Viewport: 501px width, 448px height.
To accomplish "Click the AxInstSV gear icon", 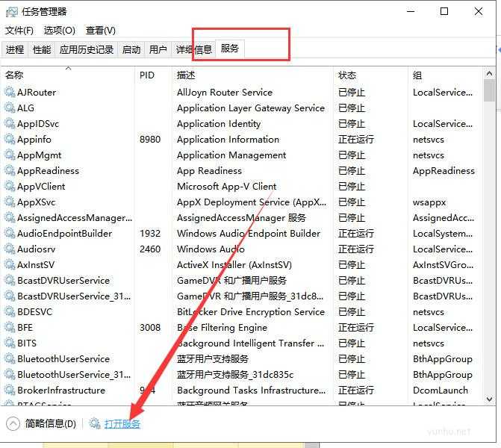I will click(x=10, y=264).
